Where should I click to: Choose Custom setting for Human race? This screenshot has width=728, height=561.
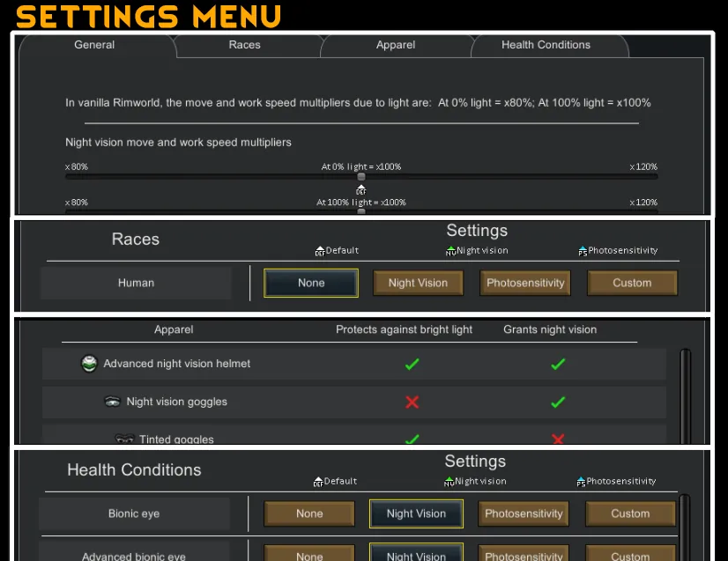tap(632, 283)
